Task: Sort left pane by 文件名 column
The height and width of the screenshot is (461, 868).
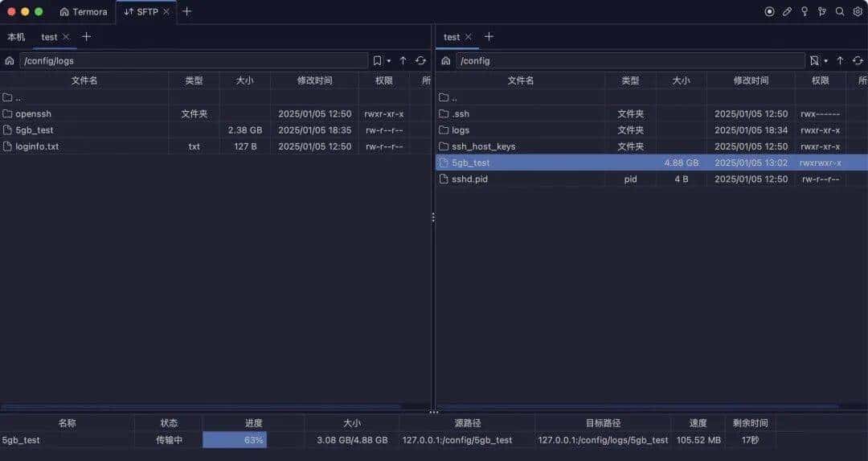Action: (x=84, y=81)
